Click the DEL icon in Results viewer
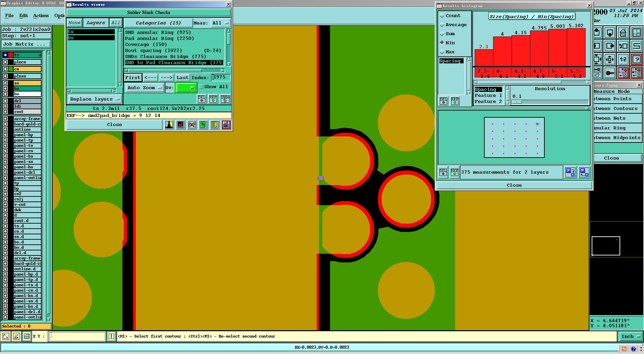This screenshot has width=644, height=354. coord(202,99)
